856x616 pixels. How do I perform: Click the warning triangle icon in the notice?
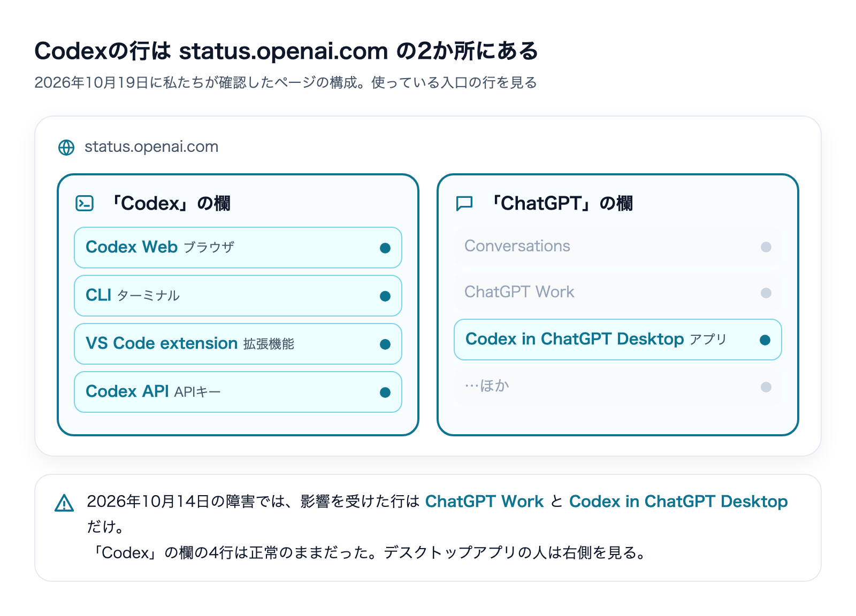point(64,503)
